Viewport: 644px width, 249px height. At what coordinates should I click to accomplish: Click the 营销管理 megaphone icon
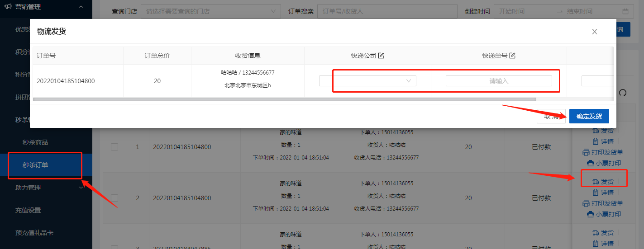click(x=8, y=7)
